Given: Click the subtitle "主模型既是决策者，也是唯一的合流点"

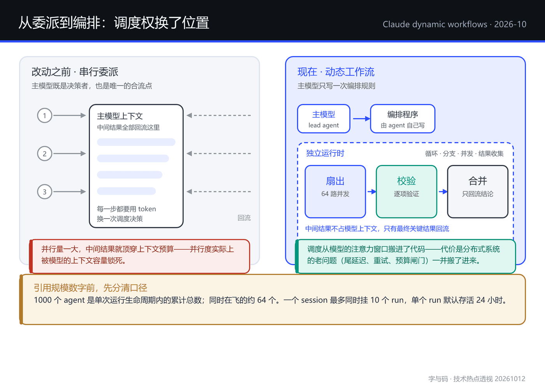Looking at the screenshot, I should 92,86.
